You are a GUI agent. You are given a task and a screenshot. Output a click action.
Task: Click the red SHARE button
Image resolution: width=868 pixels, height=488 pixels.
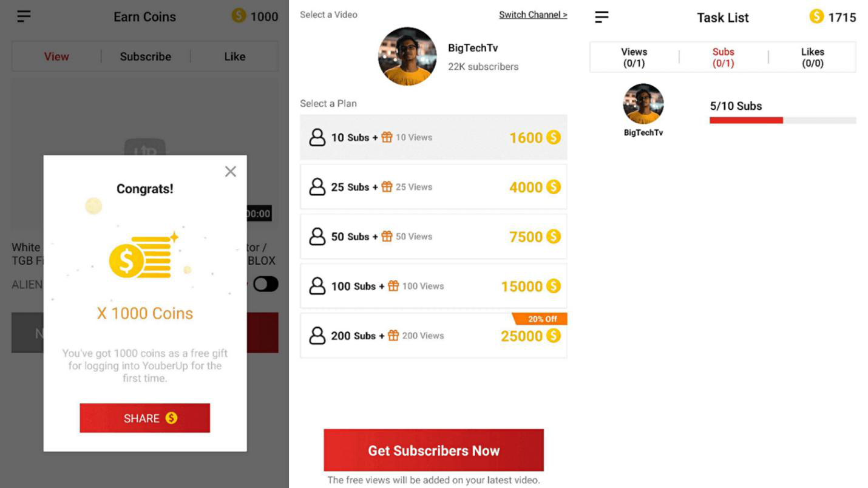(x=144, y=418)
